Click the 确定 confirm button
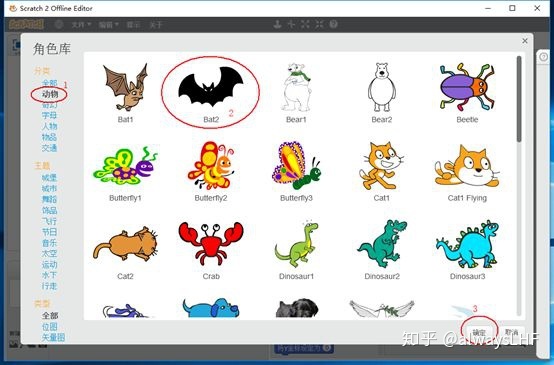The width and height of the screenshot is (554, 365). click(x=479, y=332)
